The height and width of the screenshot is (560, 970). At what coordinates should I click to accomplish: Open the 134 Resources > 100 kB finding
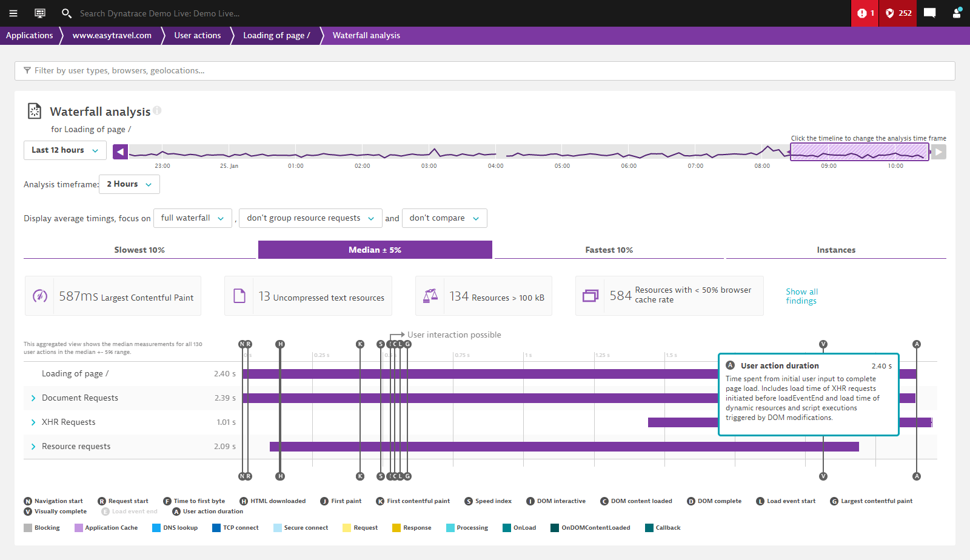484,296
